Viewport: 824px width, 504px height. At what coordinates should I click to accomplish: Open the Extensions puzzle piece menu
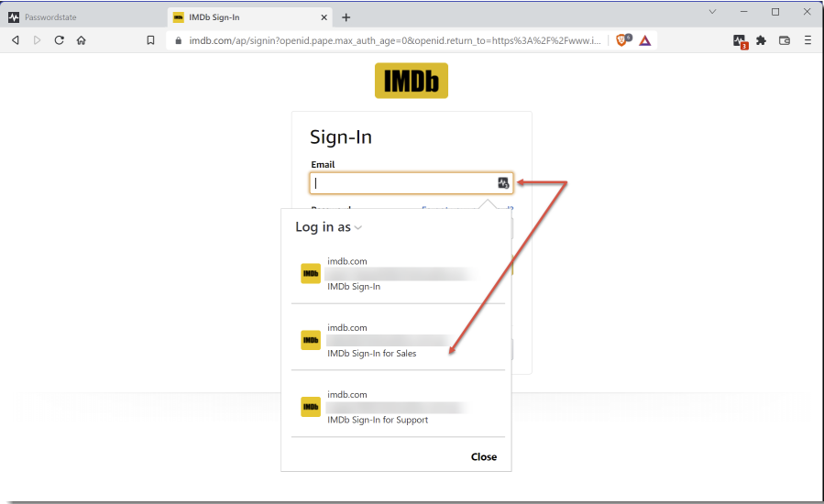[761, 40]
